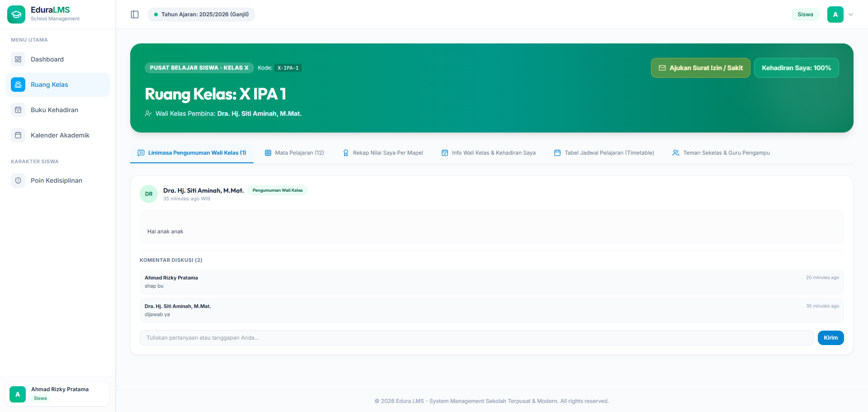Open Tabel Jadwal Pelajaran (Timetable) tab

pyautogui.click(x=604, y=153)
